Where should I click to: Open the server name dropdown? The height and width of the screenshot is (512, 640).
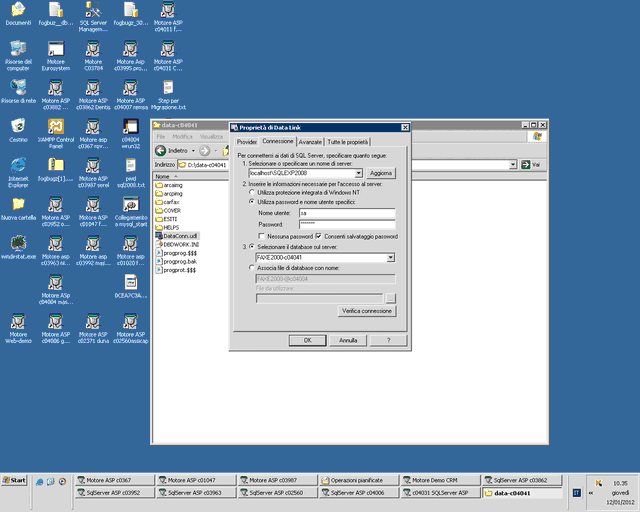pyautogui.click(x=358, y=173)
